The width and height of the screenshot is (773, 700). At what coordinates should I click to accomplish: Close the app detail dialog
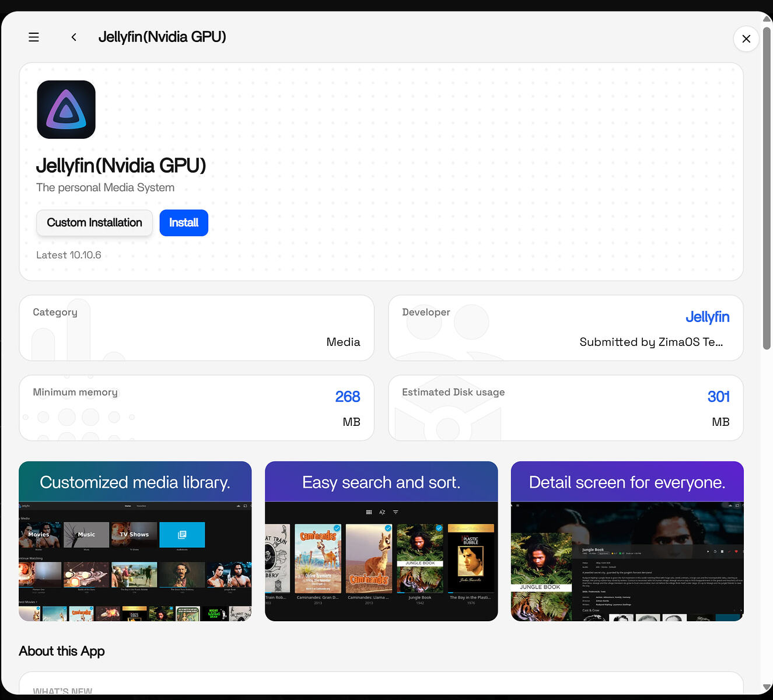pyautogui.click(x=746, y=38)
